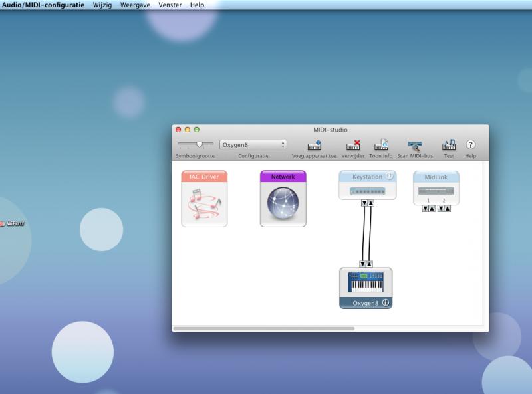Click the Verwijder device icon
The image size is (532, 394).
coord(353,145)
